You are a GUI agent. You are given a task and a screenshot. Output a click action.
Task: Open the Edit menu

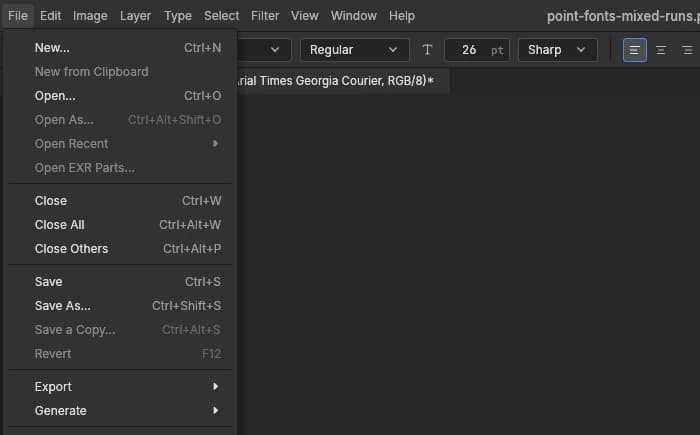tap(50, 16)
